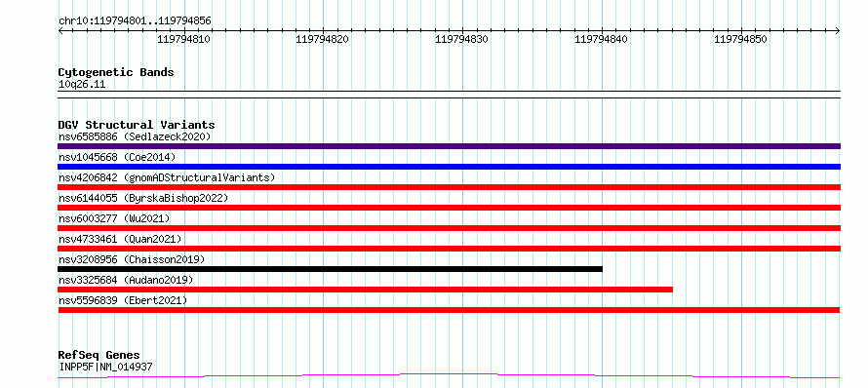The width and height of the screenshot is (868, 388).
Task: Click the red bar under nsv5596839
Action: pos(449,310)
